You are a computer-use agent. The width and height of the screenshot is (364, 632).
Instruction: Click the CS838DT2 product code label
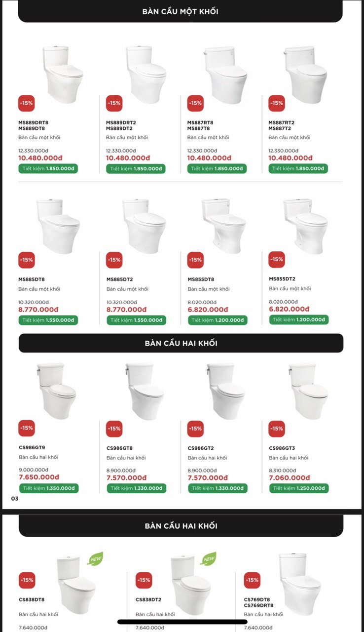pos(148,599)
